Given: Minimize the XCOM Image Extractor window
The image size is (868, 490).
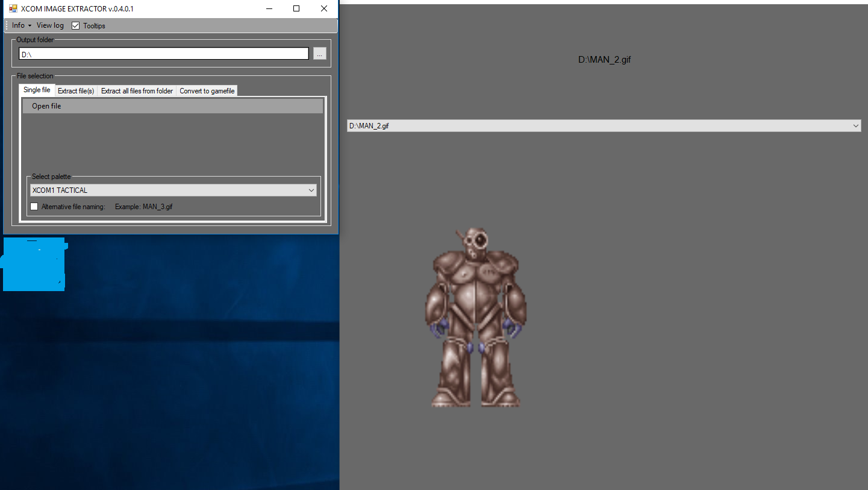Looking at the screenshot, I should coord(269,8).
